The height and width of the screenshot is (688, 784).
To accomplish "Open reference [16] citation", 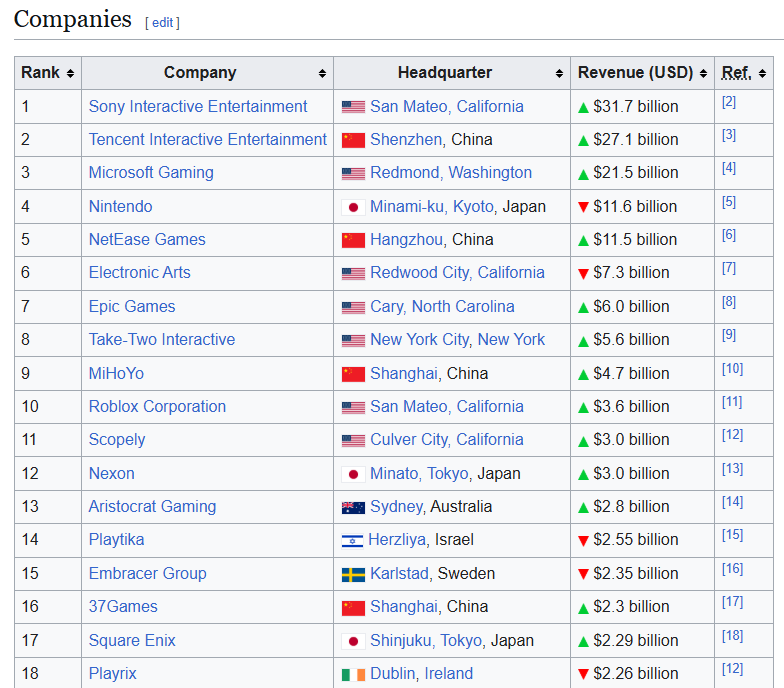I will coord(732,569).
